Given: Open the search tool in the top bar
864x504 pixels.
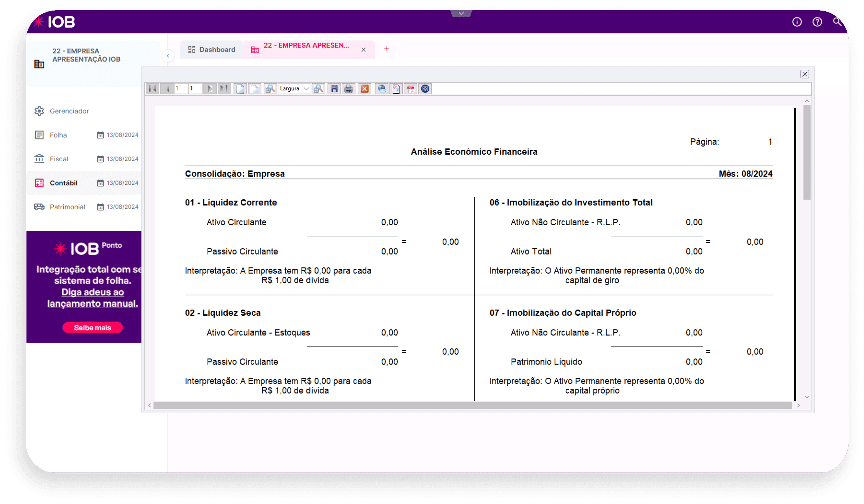Looking at the screenshot, I should tap(837, 22).
